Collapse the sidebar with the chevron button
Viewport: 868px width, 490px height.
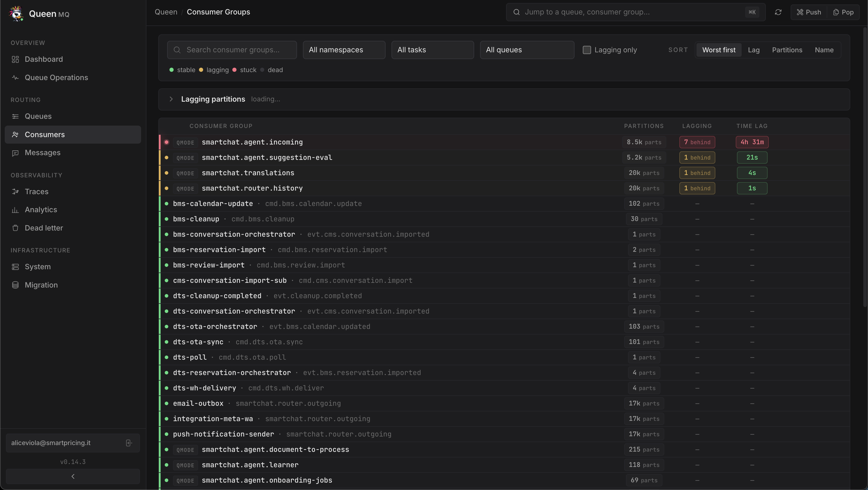coord(73,476)
